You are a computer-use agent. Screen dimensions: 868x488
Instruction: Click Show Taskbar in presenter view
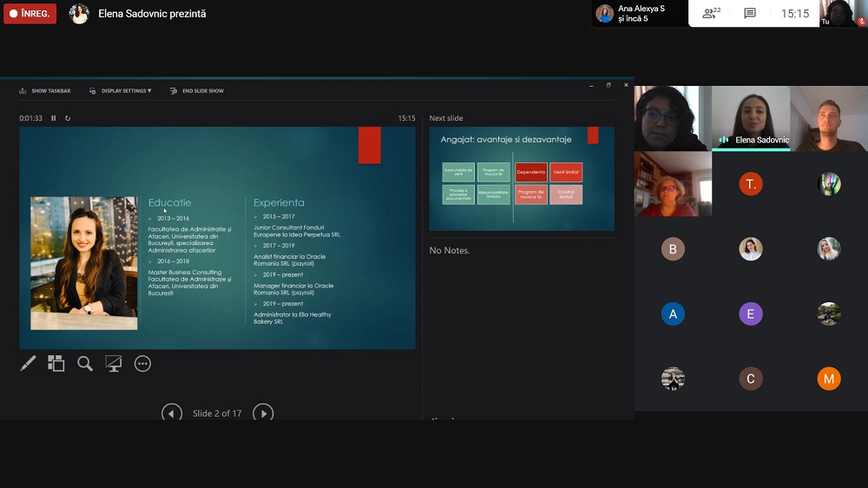click(45, 90)
